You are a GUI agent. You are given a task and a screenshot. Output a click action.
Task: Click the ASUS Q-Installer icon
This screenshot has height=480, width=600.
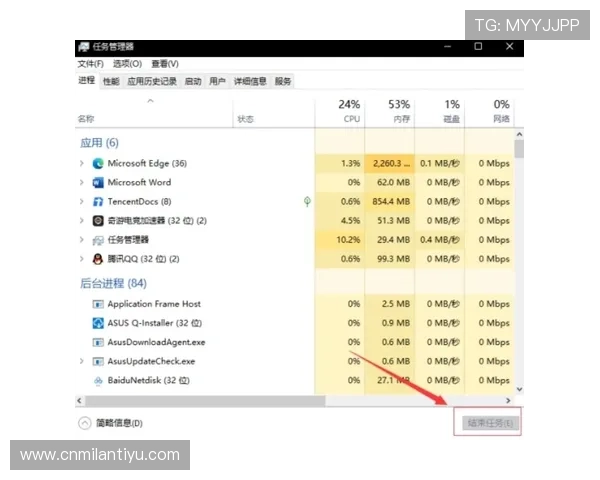click(x=98, y=323)
